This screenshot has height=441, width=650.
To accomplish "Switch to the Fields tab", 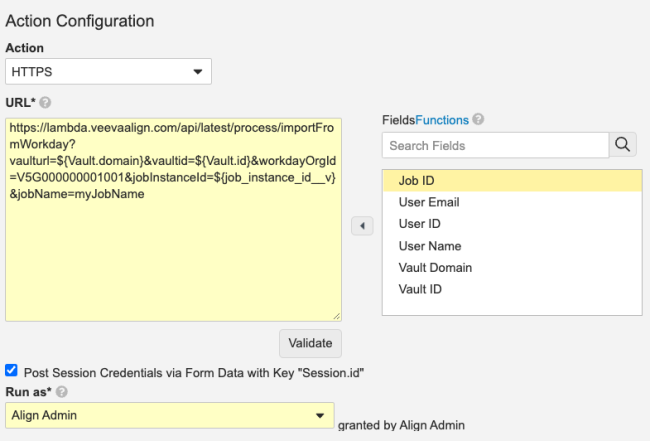I will pos(400,120).
